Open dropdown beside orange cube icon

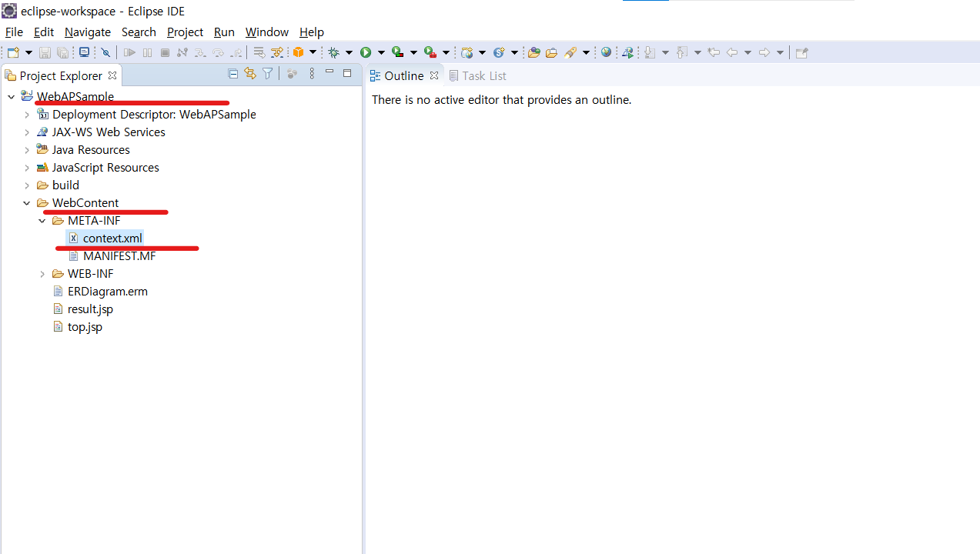click(313, 52)
